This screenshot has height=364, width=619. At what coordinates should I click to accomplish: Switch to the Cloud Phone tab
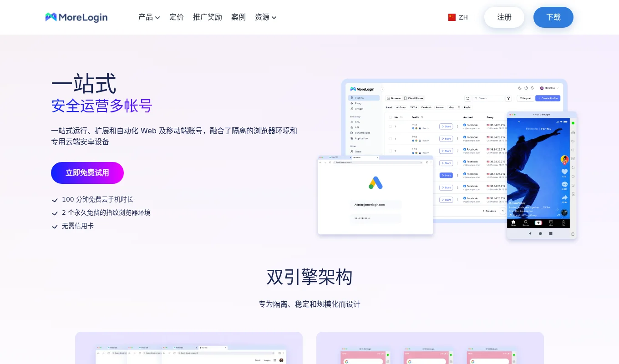tap(414, 98)
